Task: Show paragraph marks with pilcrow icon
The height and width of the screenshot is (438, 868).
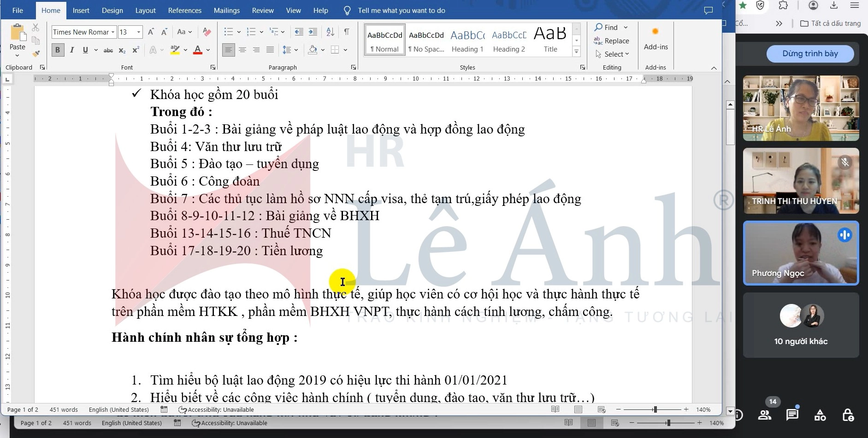Action: 346,32
